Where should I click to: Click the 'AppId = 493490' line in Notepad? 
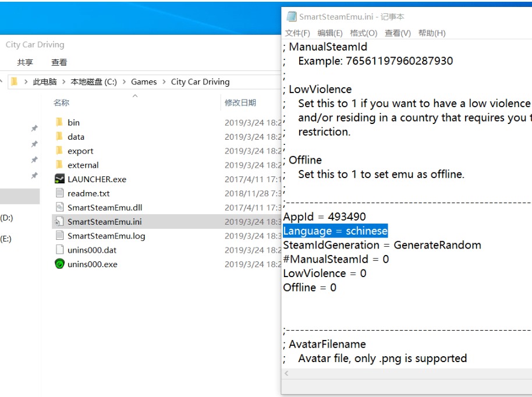(x=324, y=217)
